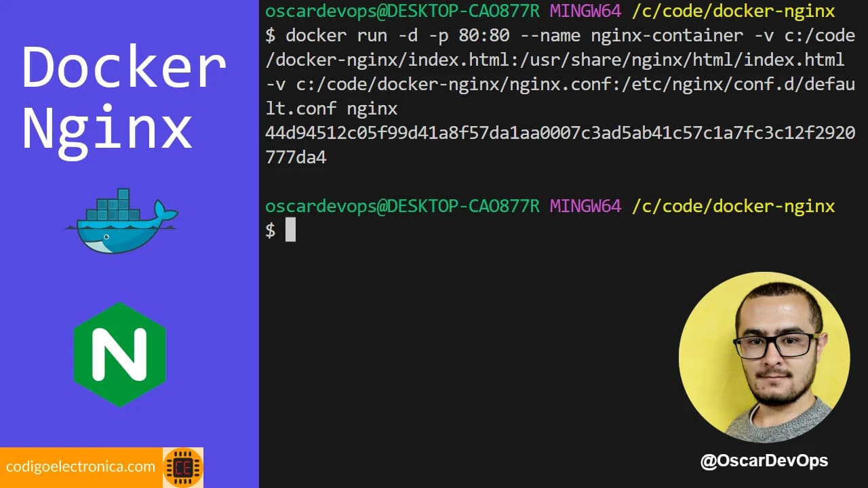
Task: Select the round profile photo above @OscarDevOps
Action: tap(764, 357)
